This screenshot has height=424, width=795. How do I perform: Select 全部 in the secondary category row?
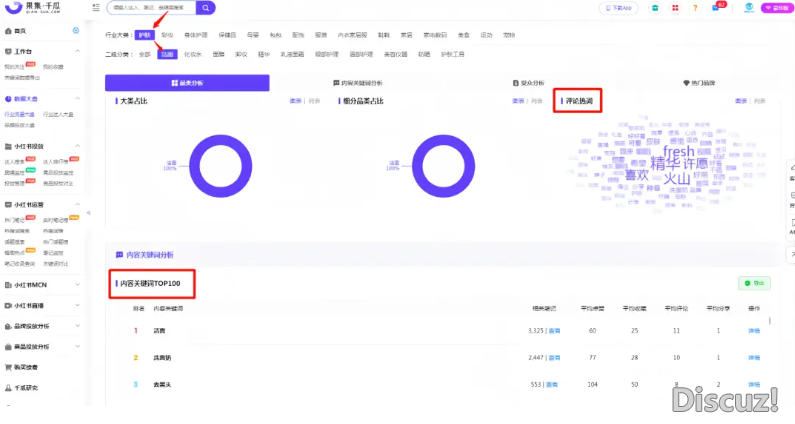pos(144,54)
